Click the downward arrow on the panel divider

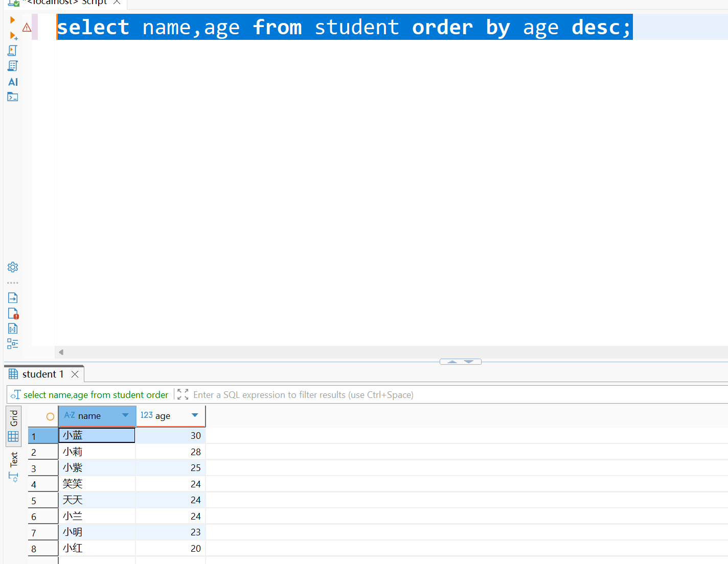point(469,362)
